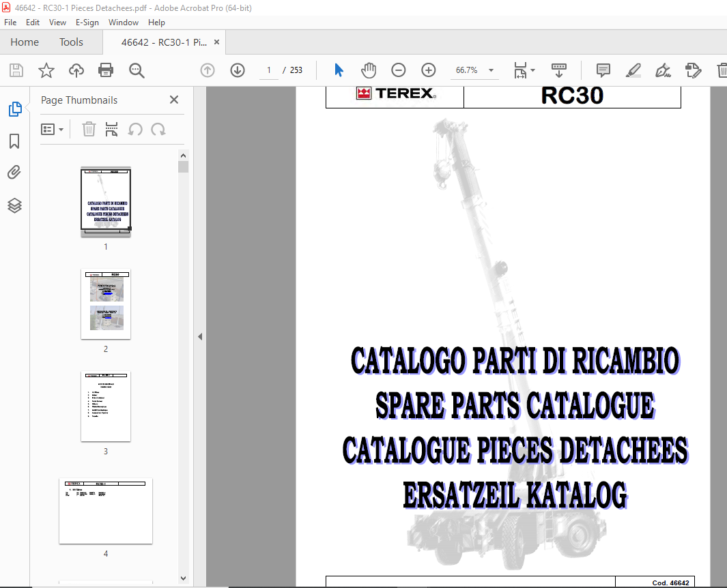Click the 'RC30' model title

[572, 95]
